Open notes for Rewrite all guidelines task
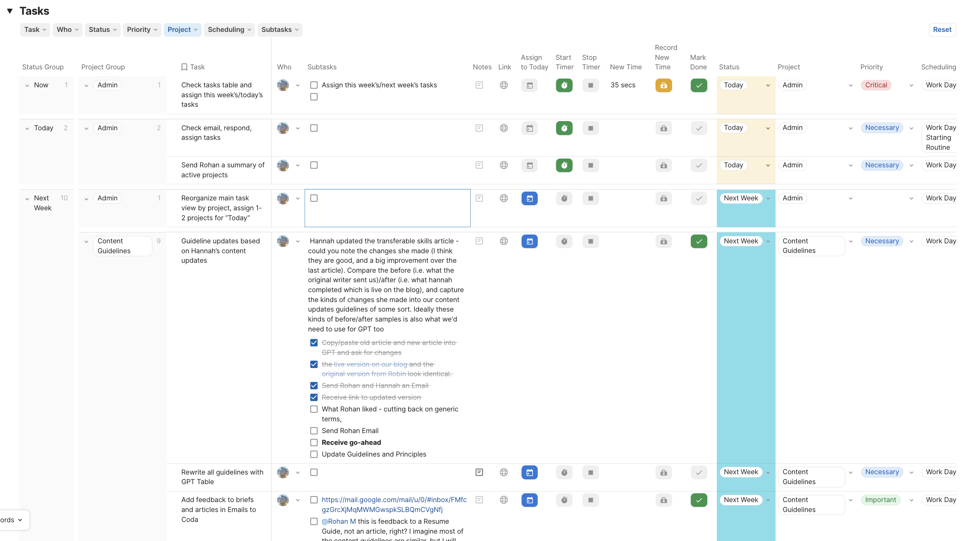980x541 pixels. coord(479,472)
